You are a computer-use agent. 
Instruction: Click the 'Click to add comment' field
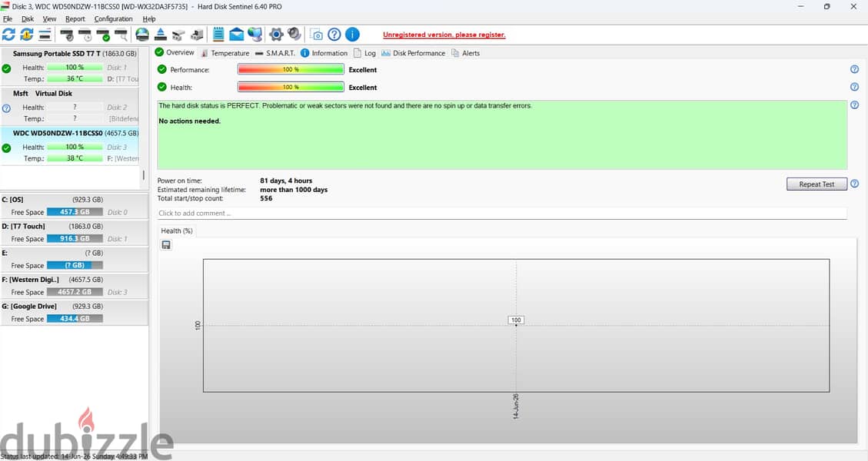502,213
